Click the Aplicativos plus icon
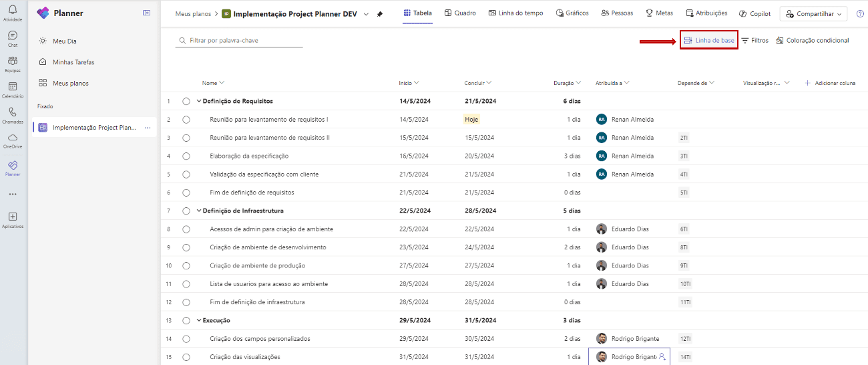Screen dimensions: 868x365 [13, 217]
